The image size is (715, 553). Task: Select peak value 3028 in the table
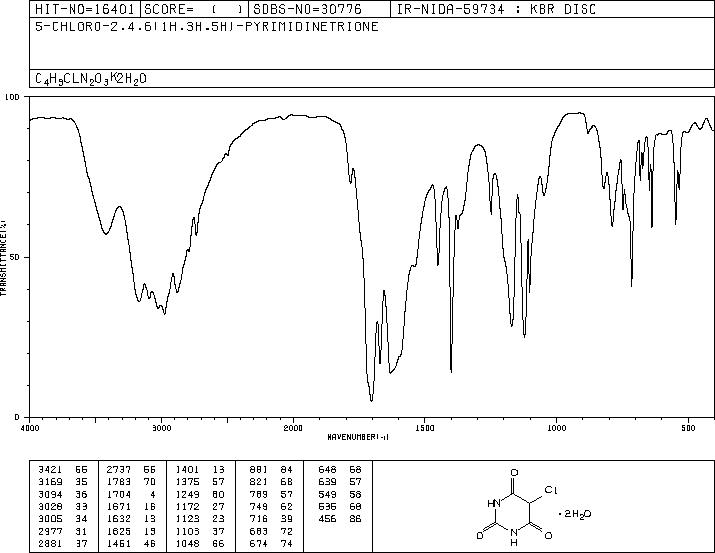(51, 506)
